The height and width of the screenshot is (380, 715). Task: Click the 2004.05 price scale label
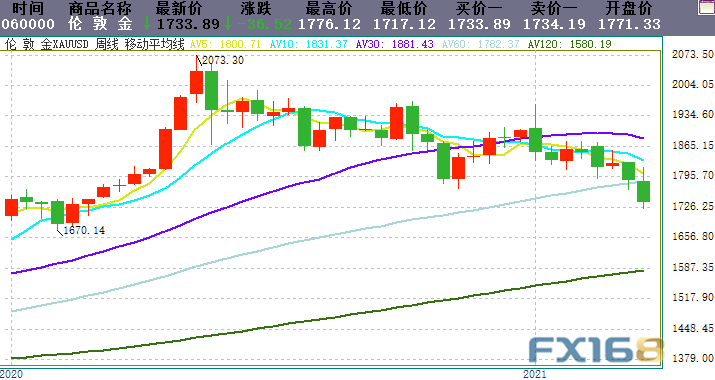[693, 84]
